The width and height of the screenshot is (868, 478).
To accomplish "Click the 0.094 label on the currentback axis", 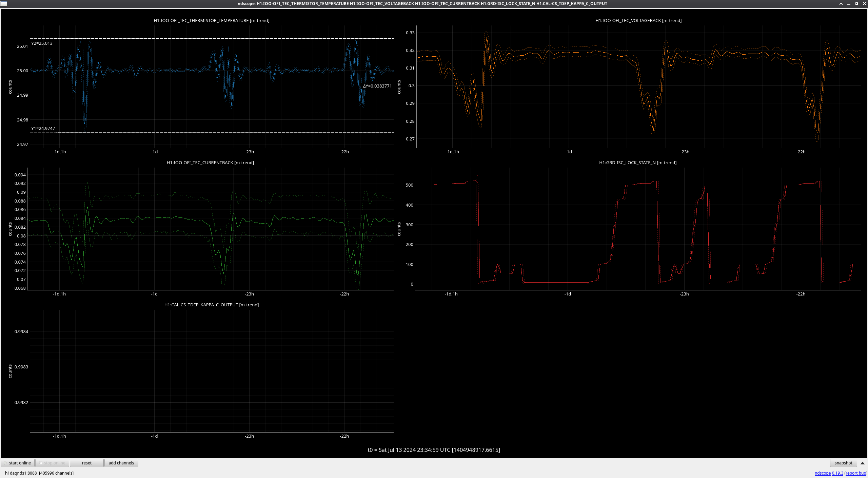I will [x=20, y=175].
